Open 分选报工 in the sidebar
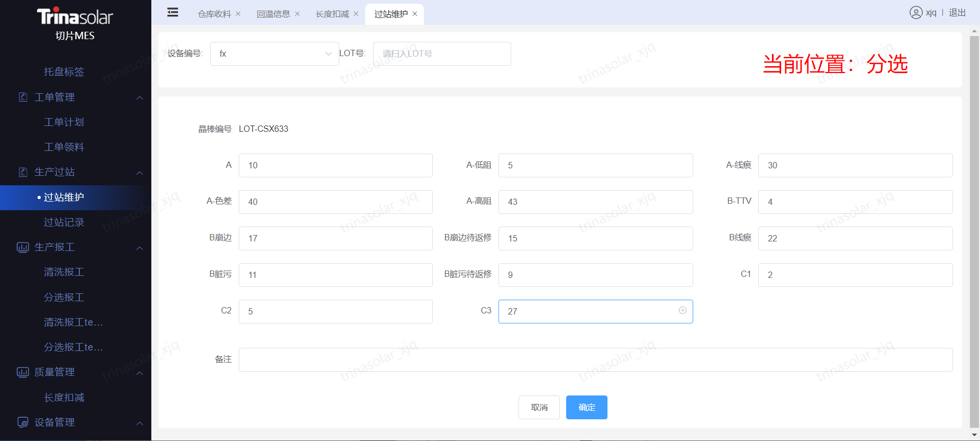980x441 pixels. (x=64, y=297)
